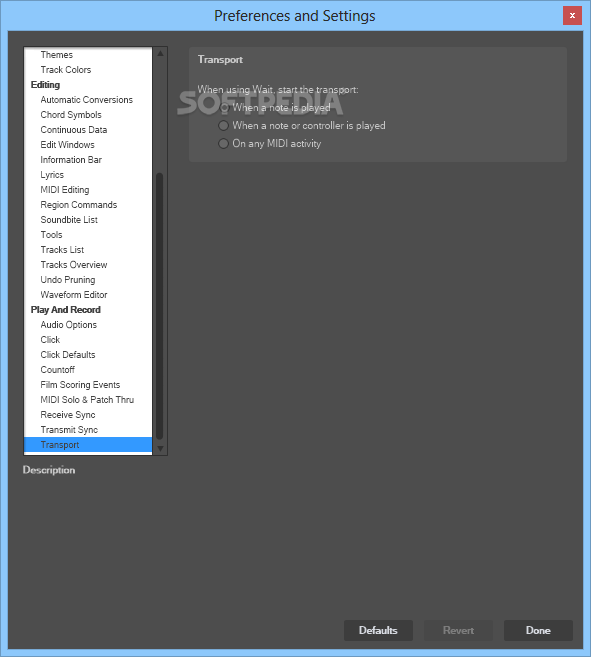Open Soundbite List preferences
591x657 pixels.
point(88,220)
